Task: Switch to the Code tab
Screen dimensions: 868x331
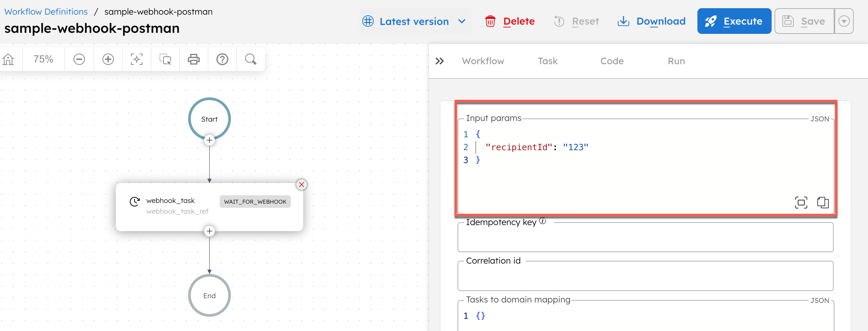Action: 612,61
